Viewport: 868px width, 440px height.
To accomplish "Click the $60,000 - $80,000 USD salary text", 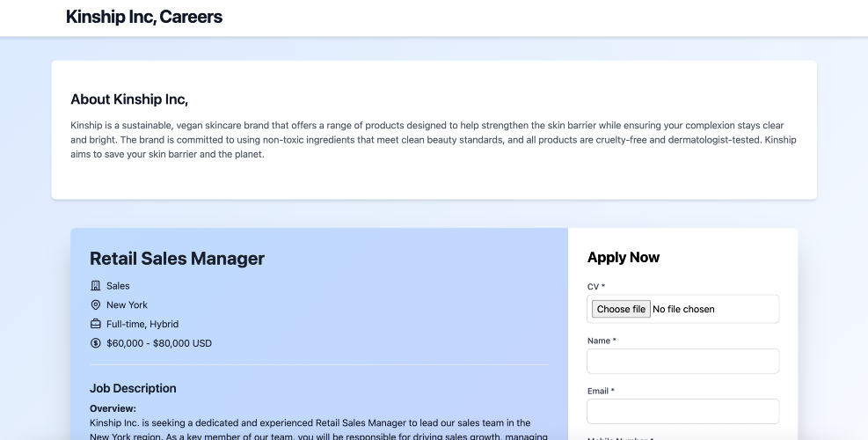I will pyautogui.click(x=159, y=343).
